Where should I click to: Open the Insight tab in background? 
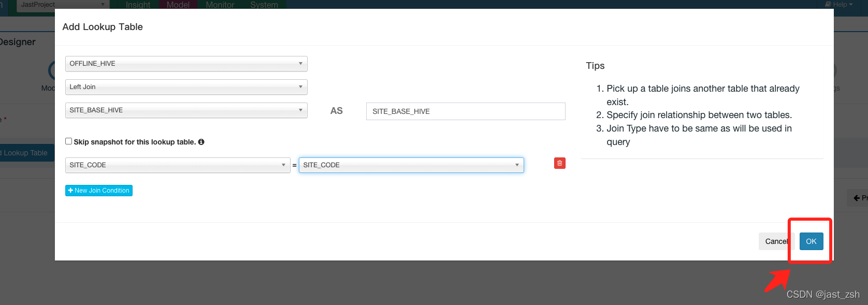click(x=138, y=5)
